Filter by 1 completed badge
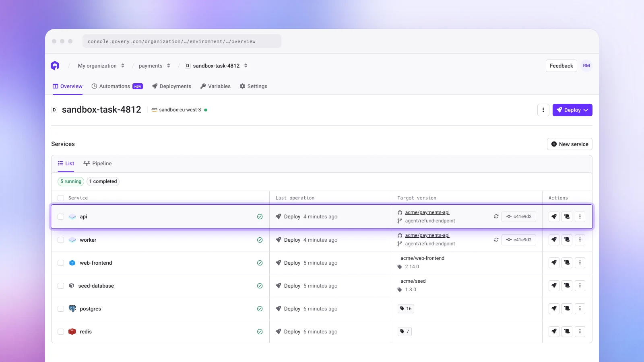 (103, 181)
